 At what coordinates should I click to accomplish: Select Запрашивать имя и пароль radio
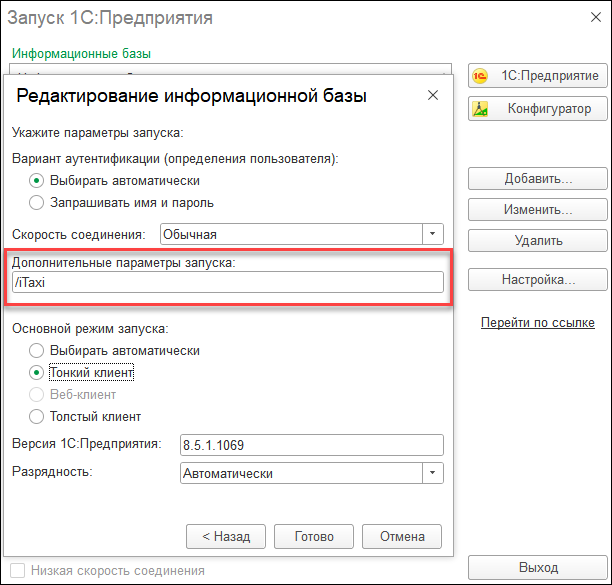coord(36,203)
